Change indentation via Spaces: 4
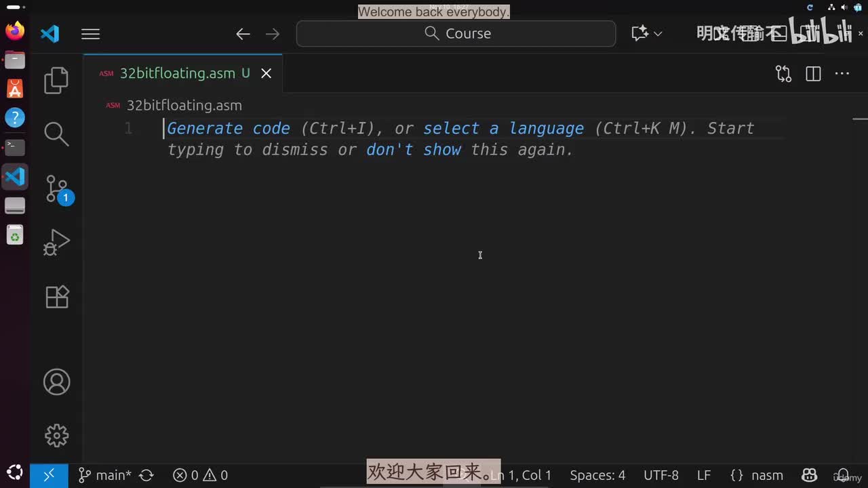Image resolution: width=868 pixels, height=488 pixels. coord(597,475)
